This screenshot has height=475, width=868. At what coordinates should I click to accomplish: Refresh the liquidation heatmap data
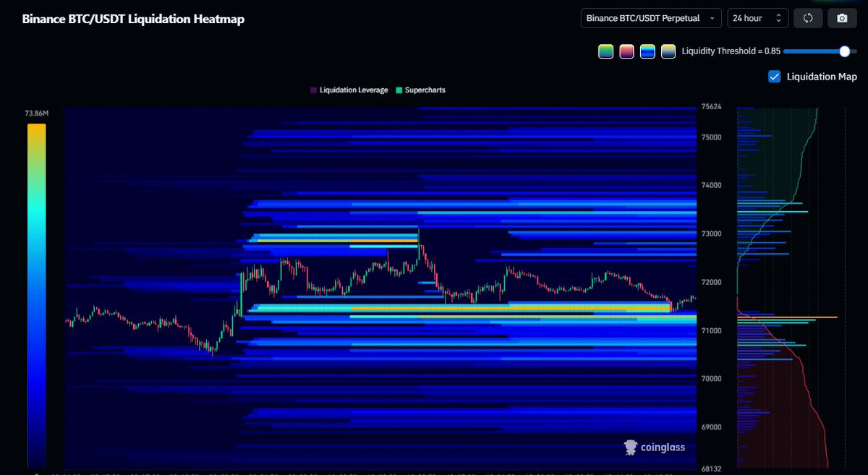tap(808, 18)
